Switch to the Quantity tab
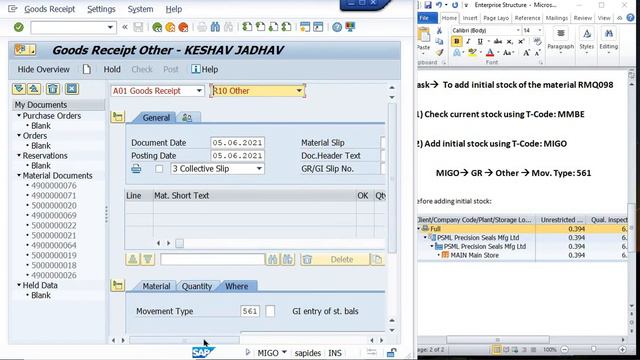The width and height of the screenshot is (640, 360). click(x=197, y=286)
